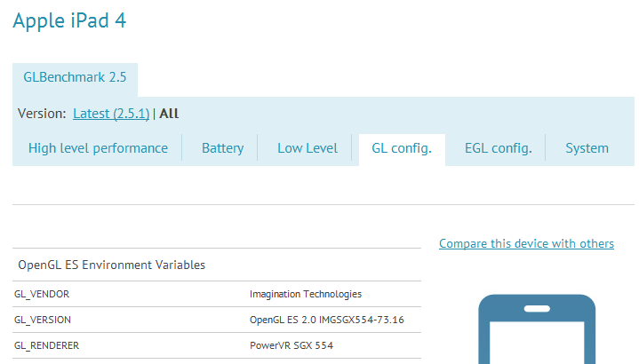Viewport: 639px width, 364px height.
Task: Select the Imagination Technologies value
Action: click(306, 294)
